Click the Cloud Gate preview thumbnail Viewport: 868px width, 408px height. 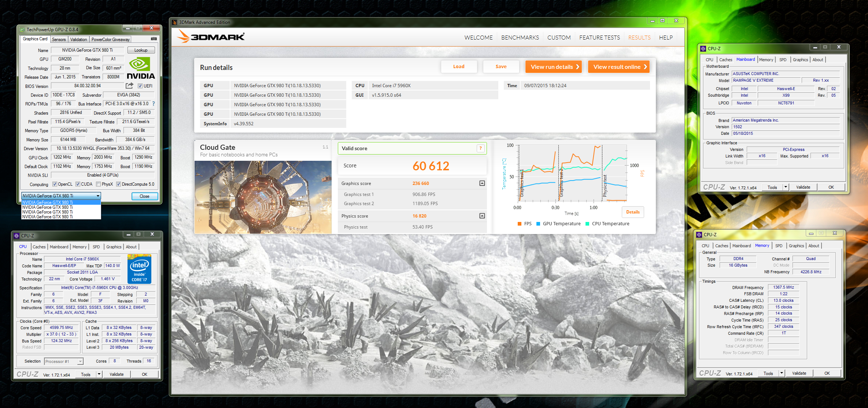(263, 197)
